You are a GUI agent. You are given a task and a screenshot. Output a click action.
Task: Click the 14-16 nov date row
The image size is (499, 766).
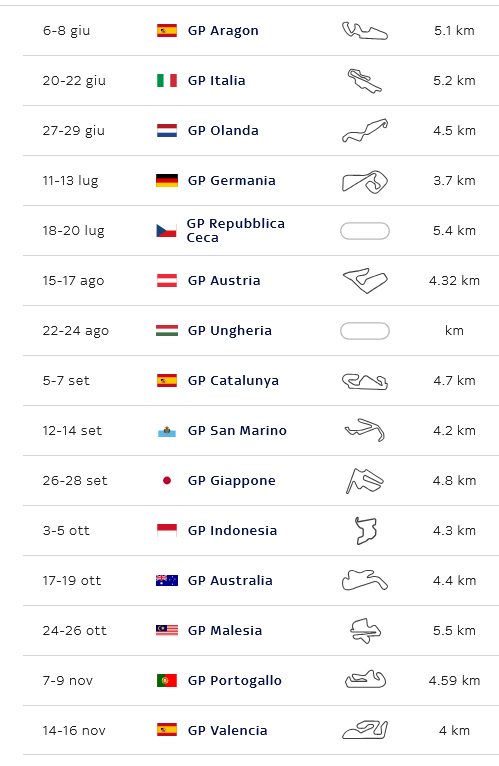[x=260, y=730]
